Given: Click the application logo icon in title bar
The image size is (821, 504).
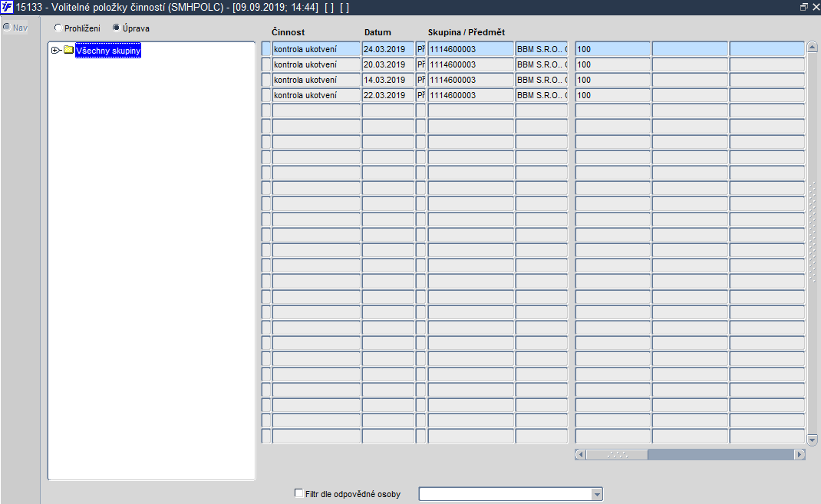Looking at the screenshot, I should pyautogui.click(x=7, y=8).
